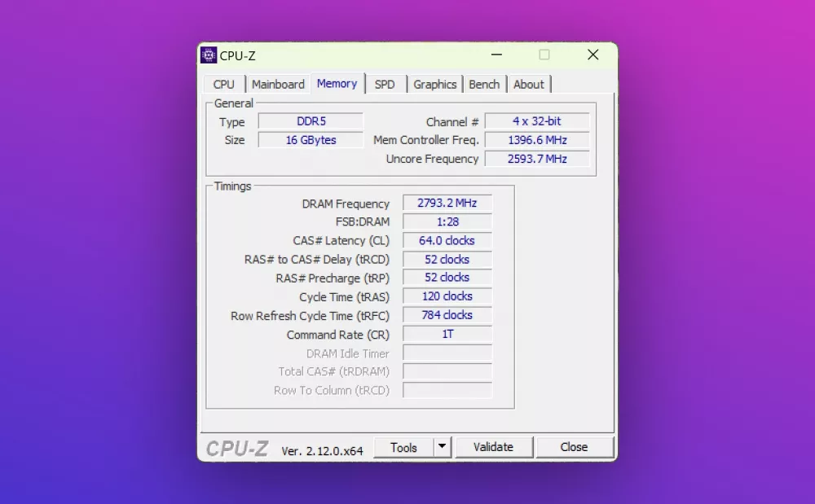The height and width of the screenshot is (504, 815).
Task: Click the DRAM Frequency label
Action: point(346,204)
